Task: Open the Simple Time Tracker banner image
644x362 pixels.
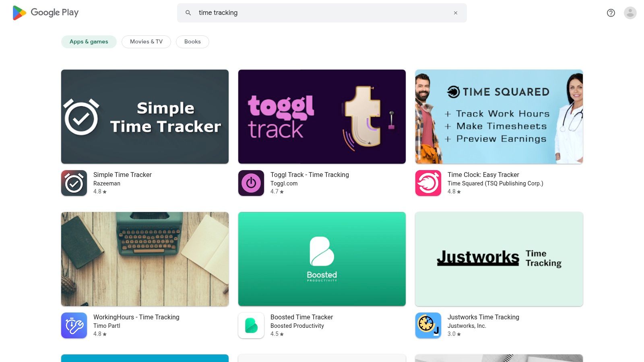Action: pyautogui.click(x=145, y=117)
